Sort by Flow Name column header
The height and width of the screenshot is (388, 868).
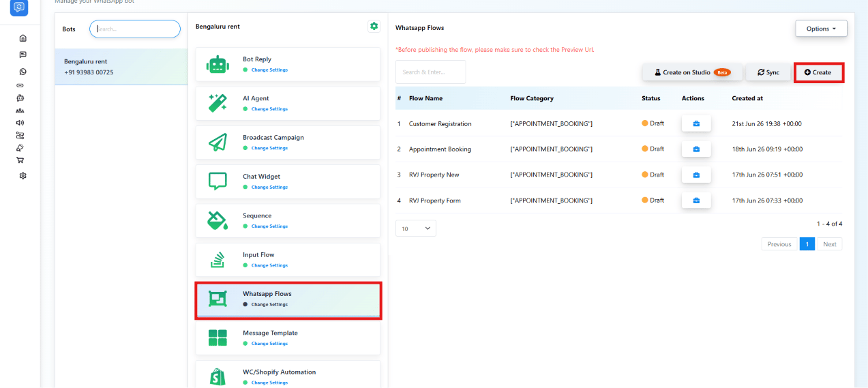point(425,98)
